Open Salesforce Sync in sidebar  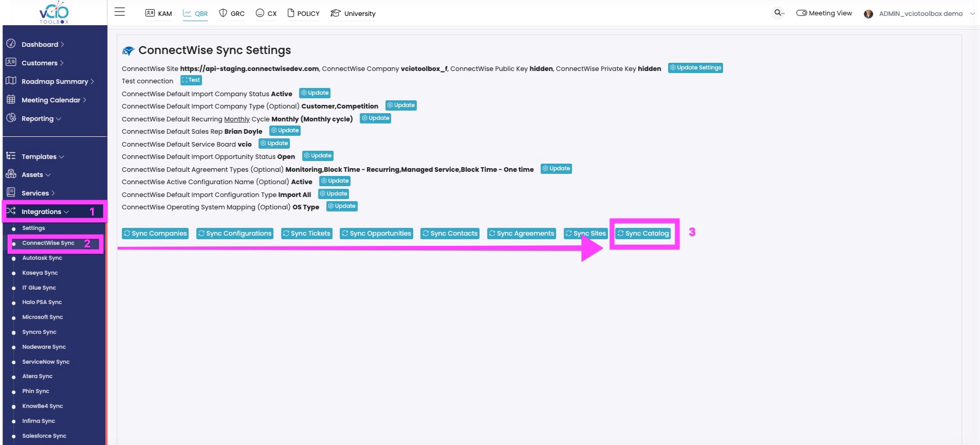(x=44, y=436)
